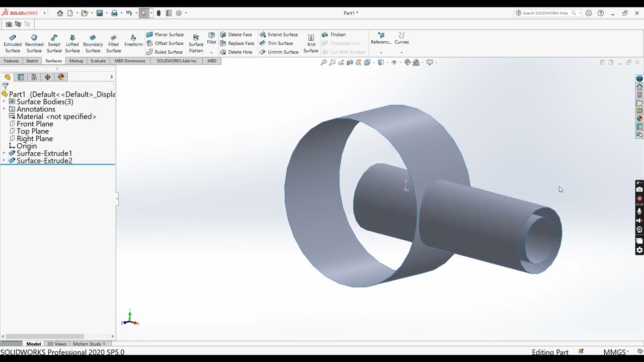Select the Extruded Surface tool
Screen dimensions: 644x362
pyautogui.click(x=13, y=44)
